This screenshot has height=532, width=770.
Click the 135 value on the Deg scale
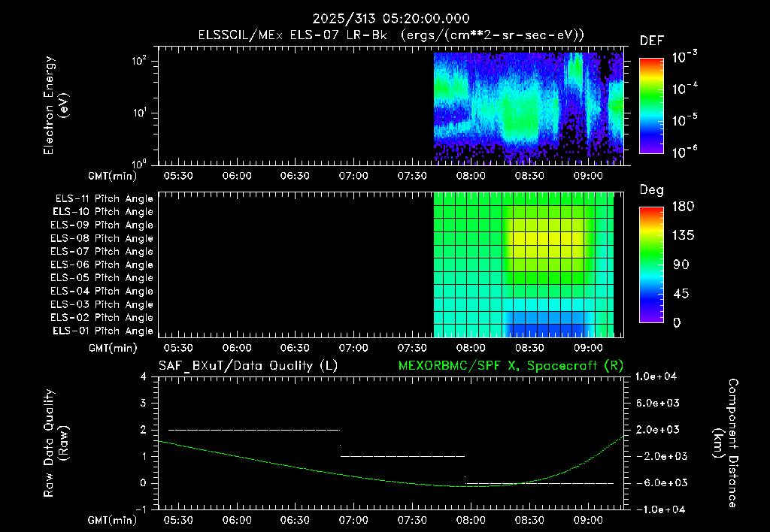tap(683, 236)
